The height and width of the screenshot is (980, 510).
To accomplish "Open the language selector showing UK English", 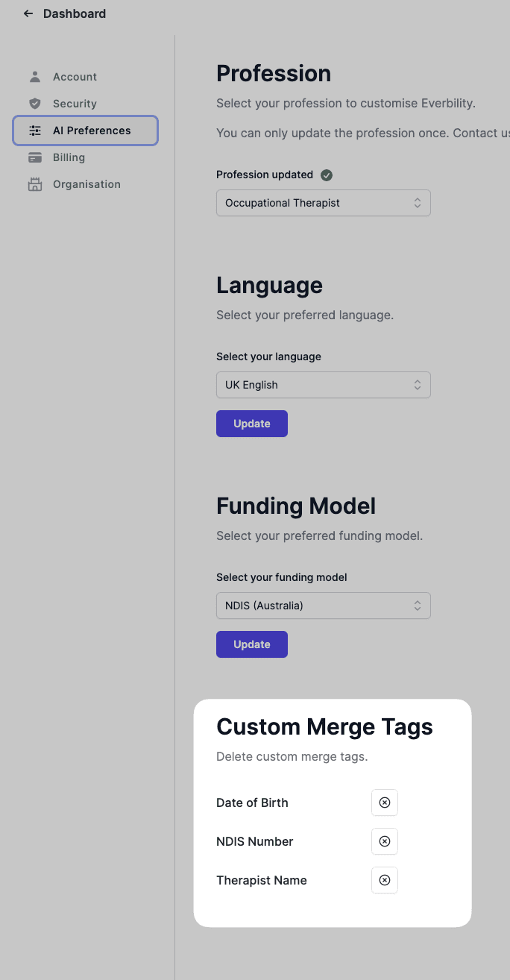I will coord(323,385).
